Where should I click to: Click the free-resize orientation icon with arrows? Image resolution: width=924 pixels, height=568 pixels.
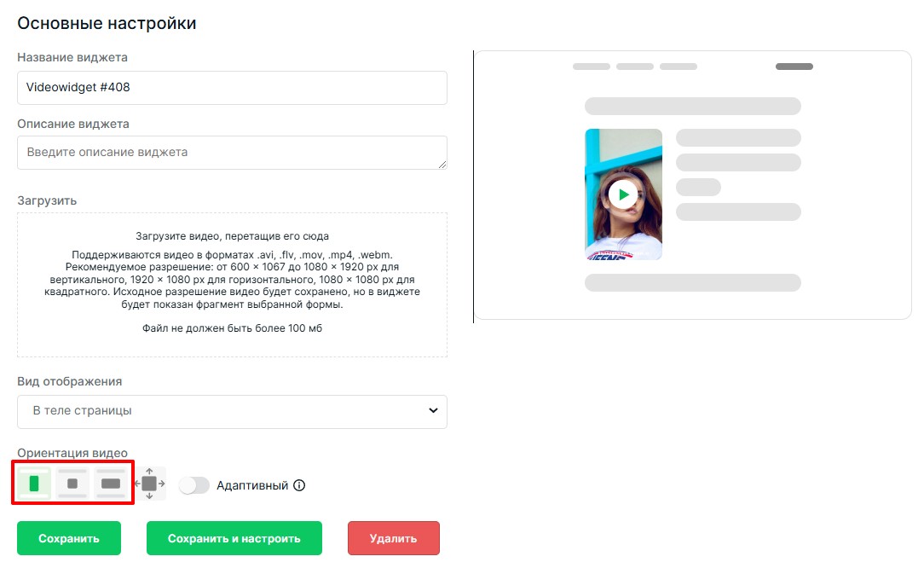pos(150,484)
